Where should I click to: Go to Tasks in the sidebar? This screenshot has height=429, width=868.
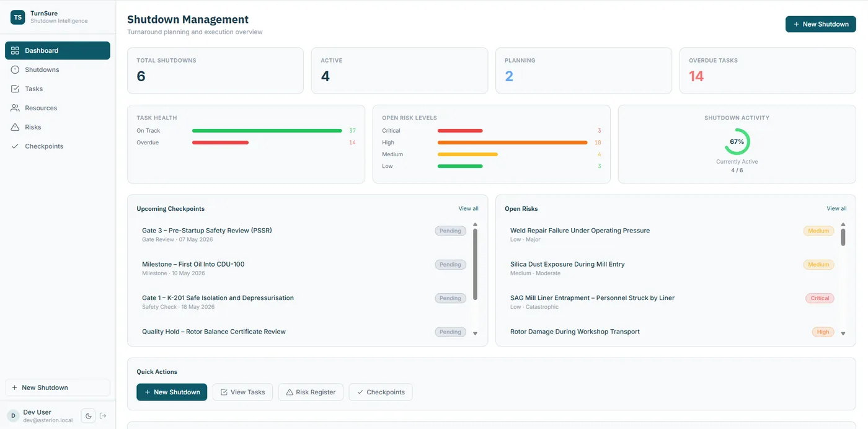click(x=58, y=89)
